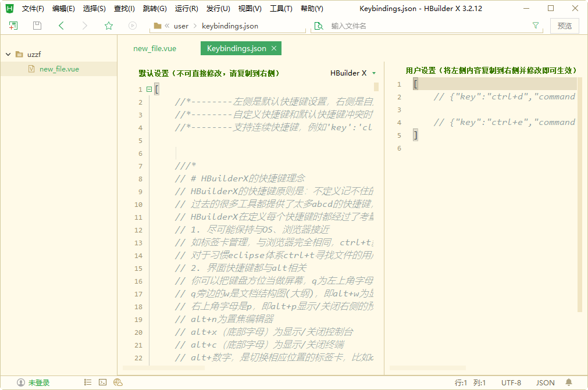Click the left editor vertical scrollbar thumb
Image resolution: width=588 pixels, height=390 pixels.
pyautogui.click(x=376, y=87)
